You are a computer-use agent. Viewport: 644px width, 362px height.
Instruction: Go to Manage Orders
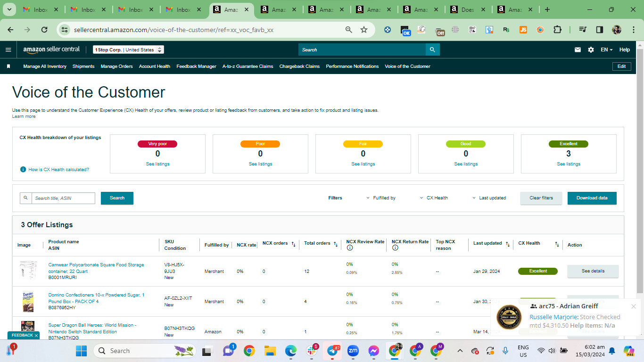(x=116, y=66)
